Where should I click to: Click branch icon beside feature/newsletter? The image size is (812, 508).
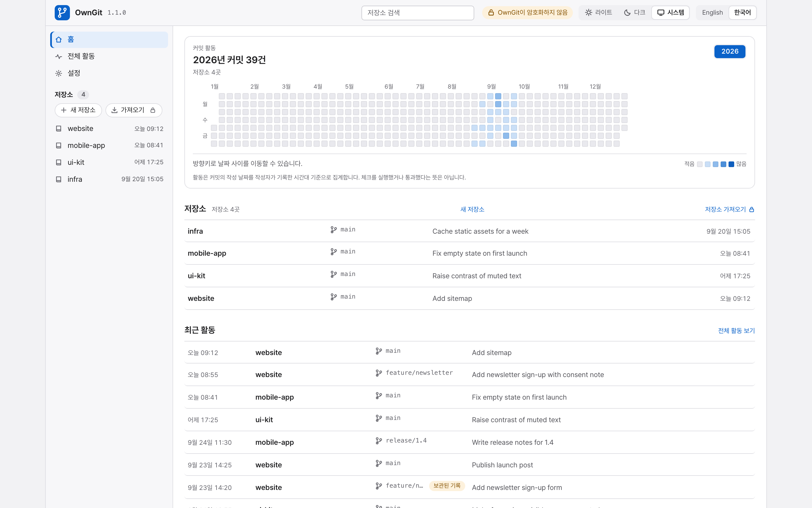point(379,373)
